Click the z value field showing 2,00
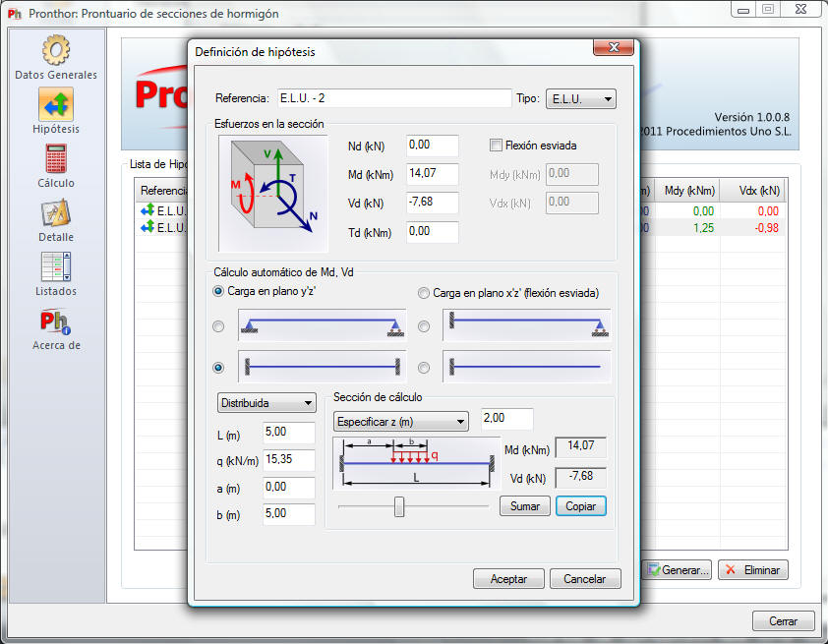 click(x=507, y=419)
